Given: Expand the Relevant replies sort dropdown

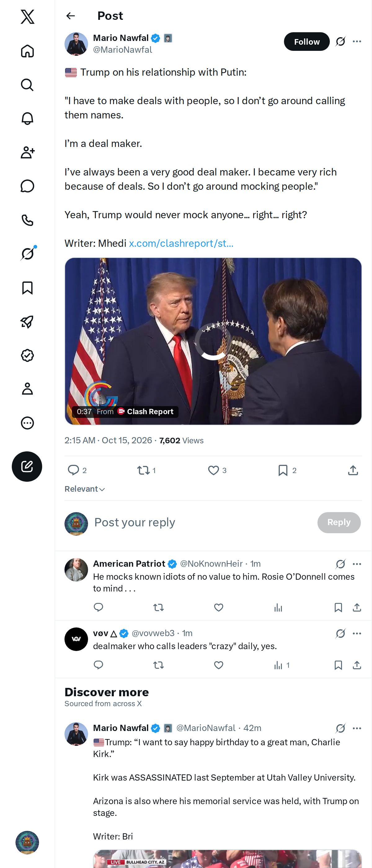Looking at the screenshot, I should click(85, 489).
